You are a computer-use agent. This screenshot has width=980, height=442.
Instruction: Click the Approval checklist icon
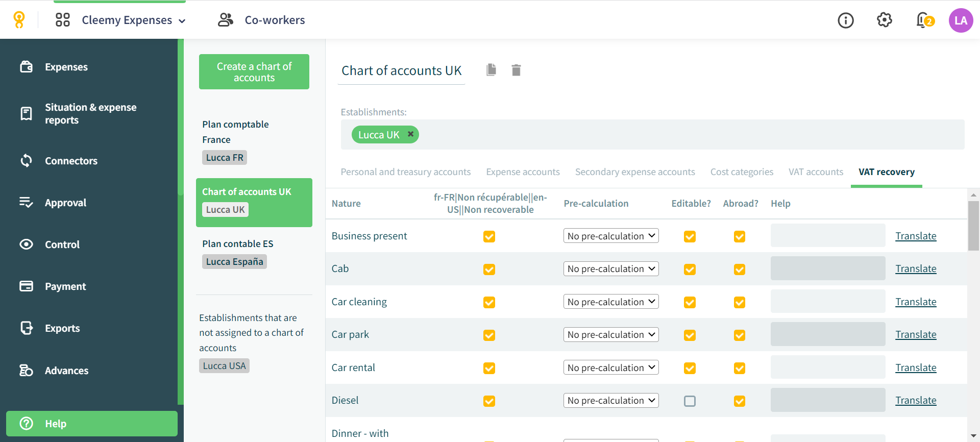click(27, 203)
